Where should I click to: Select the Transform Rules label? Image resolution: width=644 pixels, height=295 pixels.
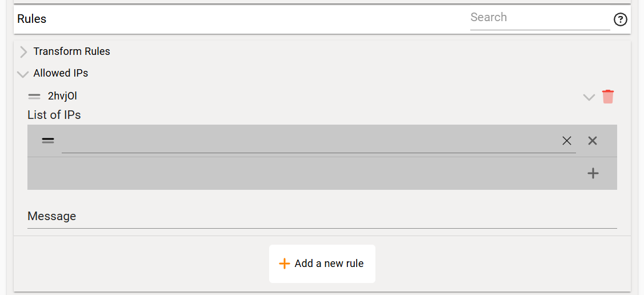[x=71, y=51]
